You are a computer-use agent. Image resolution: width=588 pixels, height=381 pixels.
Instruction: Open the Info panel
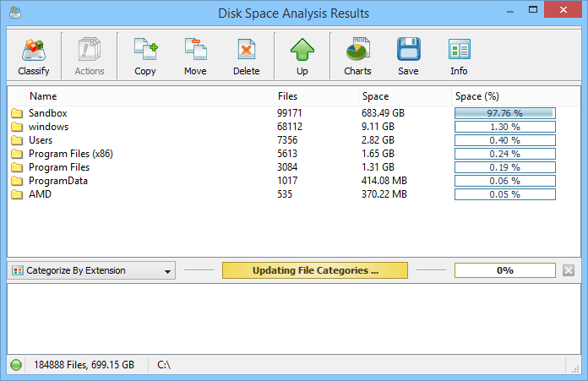coord(459,57)
